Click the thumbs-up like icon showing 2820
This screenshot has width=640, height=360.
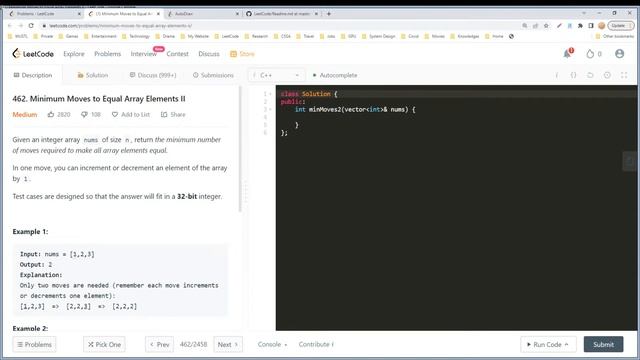(x=51, y=114)
